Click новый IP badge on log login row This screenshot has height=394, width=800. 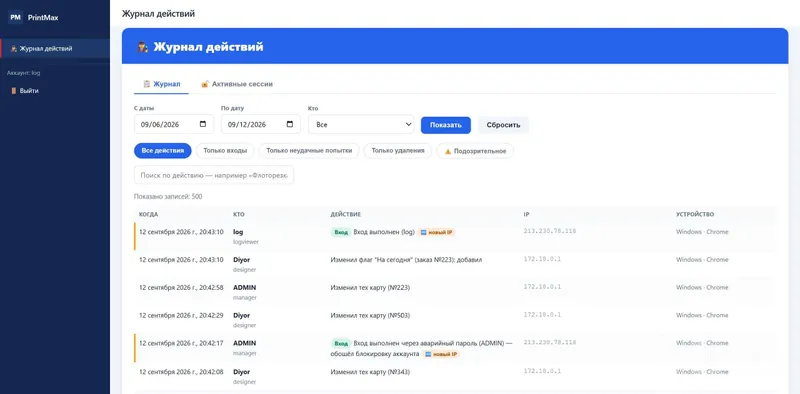437,232
